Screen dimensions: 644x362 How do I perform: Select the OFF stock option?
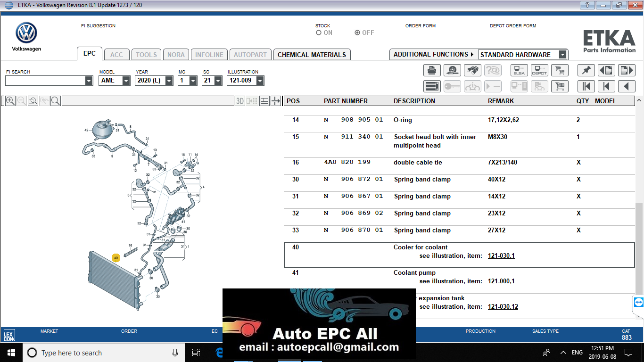click(357, 33)
